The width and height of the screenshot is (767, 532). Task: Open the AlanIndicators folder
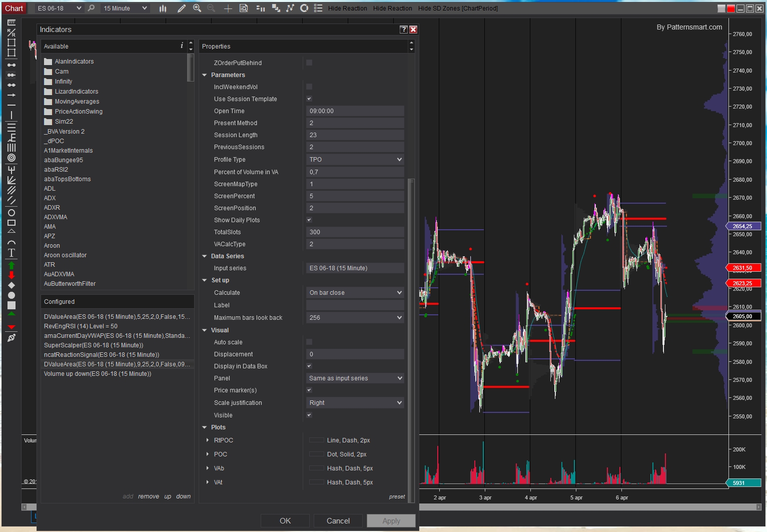[x=69, y=62]
